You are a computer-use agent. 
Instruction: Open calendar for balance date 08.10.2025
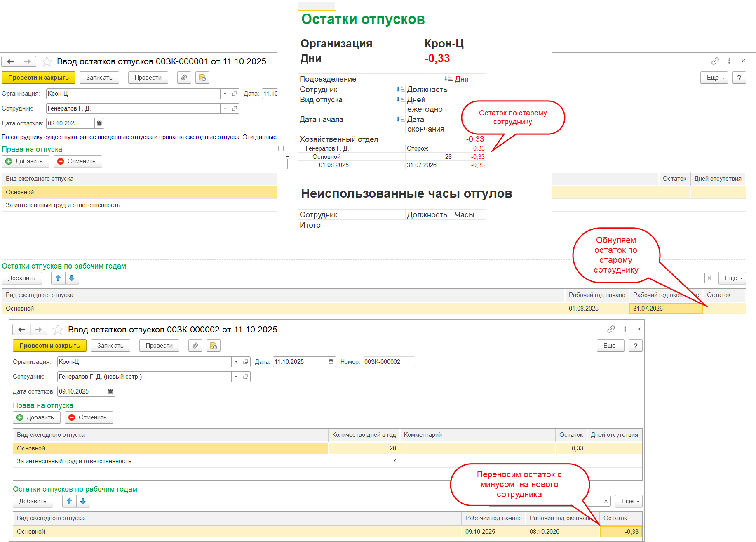tap(99, 123)
